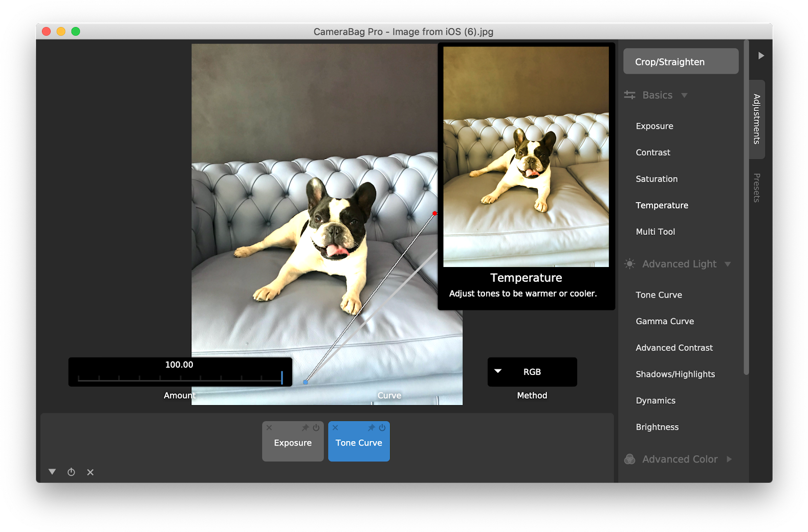Viewport: 808px width, 532px height.
Task: Remove the Exposure tile with its X
Action: pos(269,428)
